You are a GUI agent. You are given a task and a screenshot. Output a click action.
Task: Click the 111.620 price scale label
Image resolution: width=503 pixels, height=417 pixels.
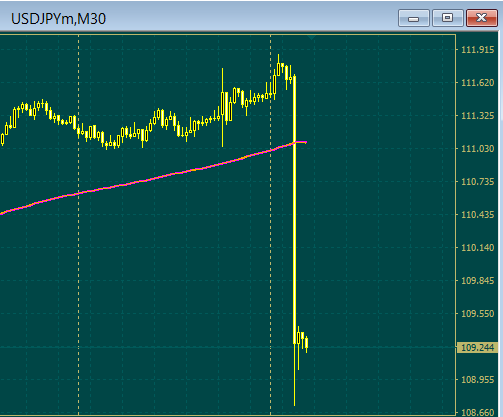(477, 83)
